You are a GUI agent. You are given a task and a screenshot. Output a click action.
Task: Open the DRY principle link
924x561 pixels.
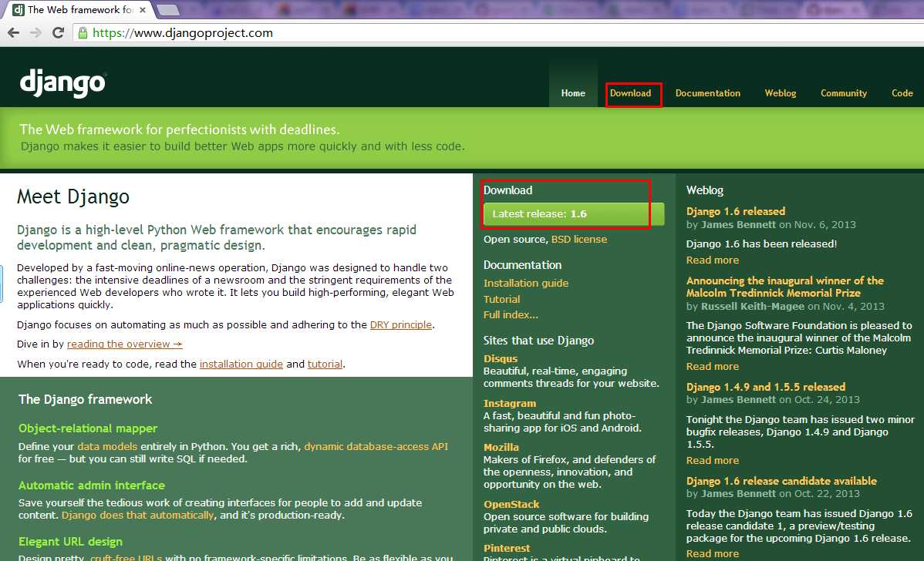[x=401, y=325]
